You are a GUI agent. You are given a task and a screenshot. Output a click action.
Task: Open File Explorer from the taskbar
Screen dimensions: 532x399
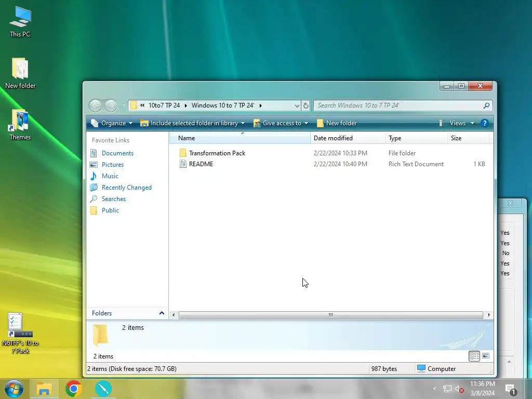coord(44,389)
